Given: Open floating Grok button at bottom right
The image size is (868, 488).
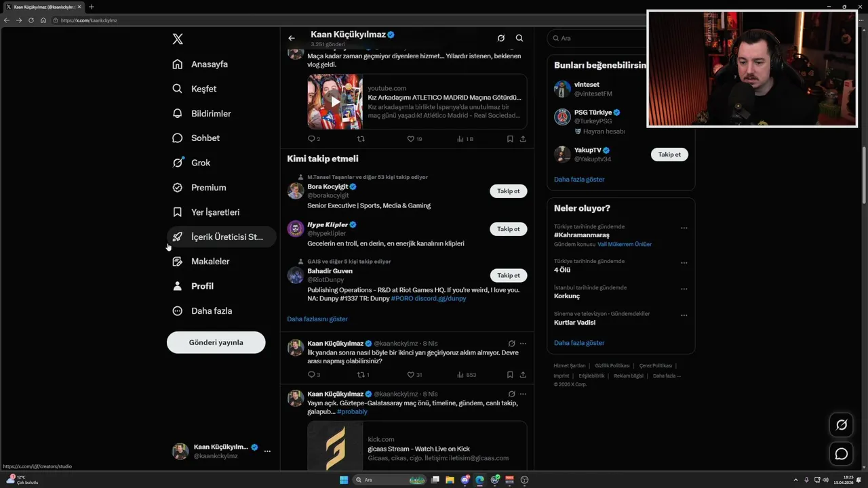Looking at the screenshot, I should (x=842, y=425).
